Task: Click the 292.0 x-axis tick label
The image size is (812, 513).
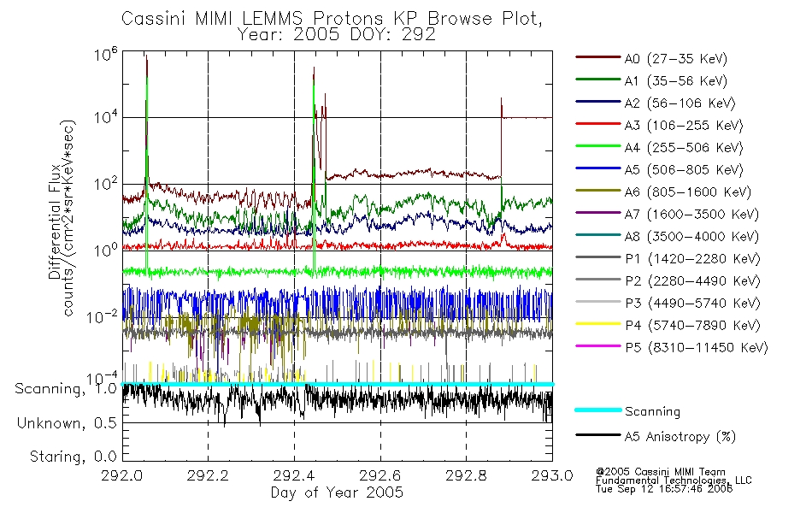Action: [122, 475]
